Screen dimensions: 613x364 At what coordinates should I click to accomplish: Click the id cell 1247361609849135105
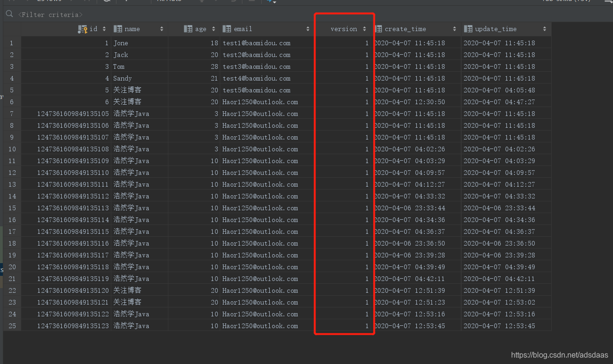[x=66, y=114]
